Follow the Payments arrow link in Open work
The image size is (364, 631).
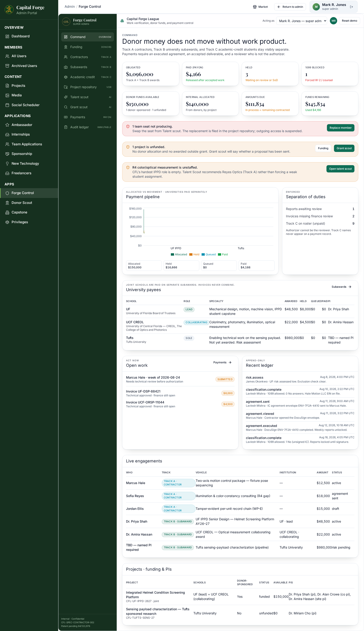click(x=222, y=362)
